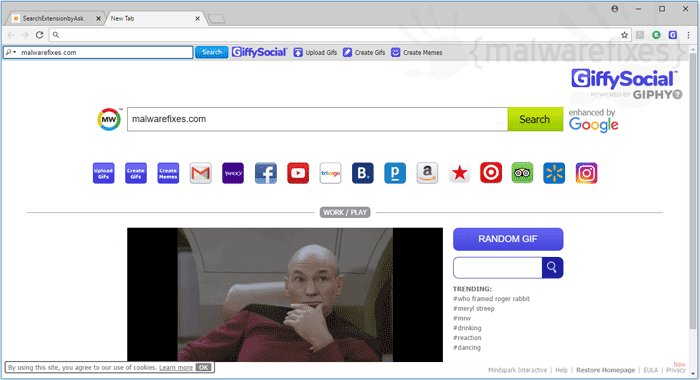Open the Walmart shortcut icon
This screenshot has height=380, width=700.
click(554, 173)
